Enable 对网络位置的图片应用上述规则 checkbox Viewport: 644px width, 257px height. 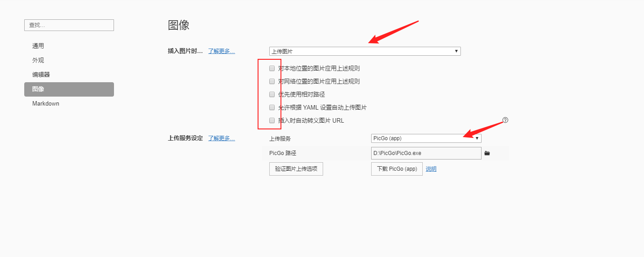point(272,82)
